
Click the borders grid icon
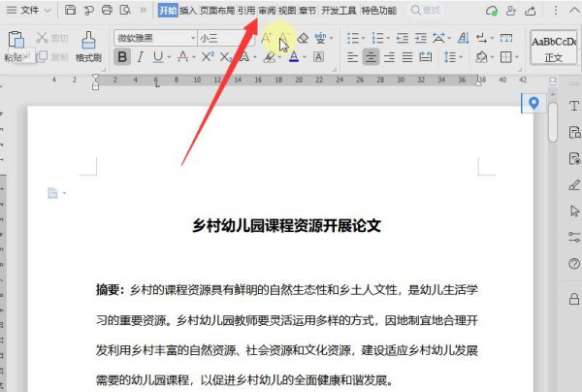point(506,57)
